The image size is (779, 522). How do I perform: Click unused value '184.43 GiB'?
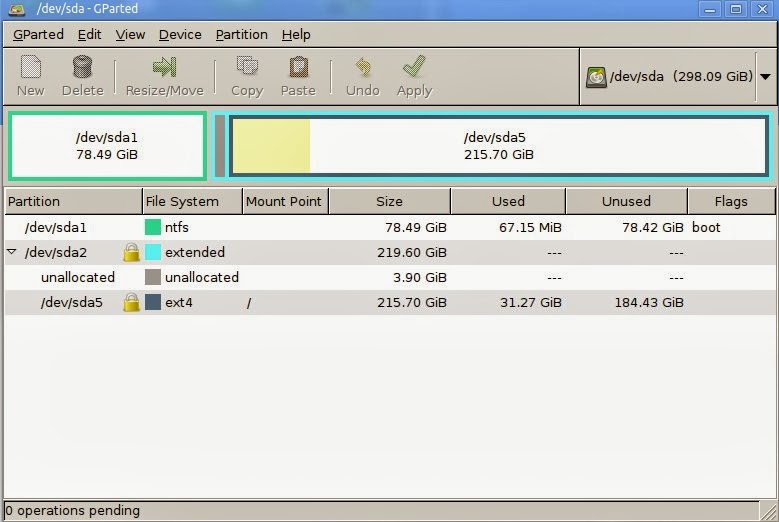tap(649, 302)
